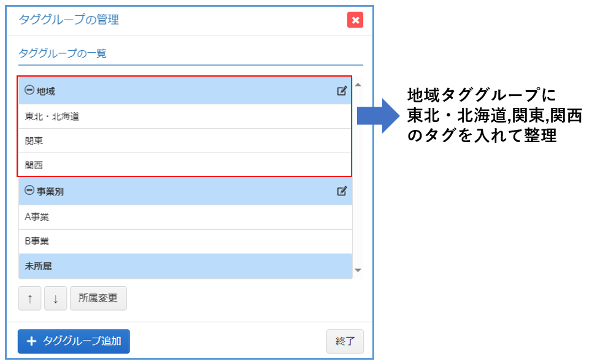Viewport: 592px width, 364px height.
Task: Click the move up arrow icon
Action: [x=29, y=298]
